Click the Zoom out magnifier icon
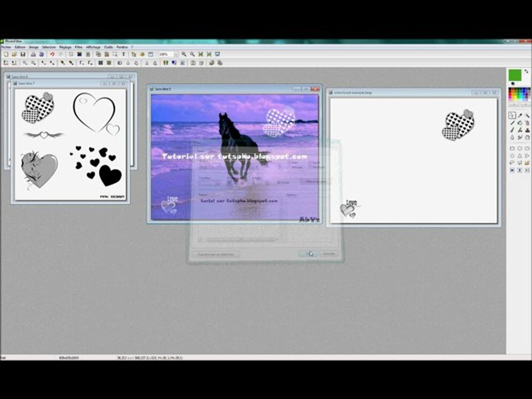 pyautogui.click(x=192, y=54)
